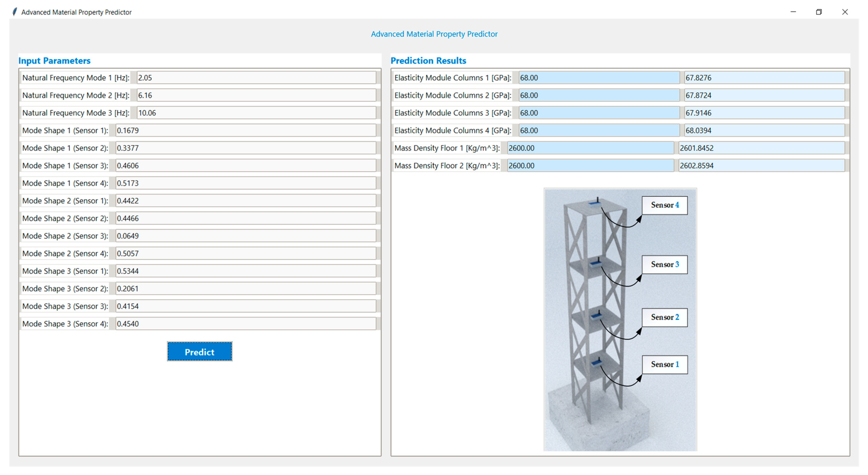Click the Sensor 3 label in tower image

664,264
